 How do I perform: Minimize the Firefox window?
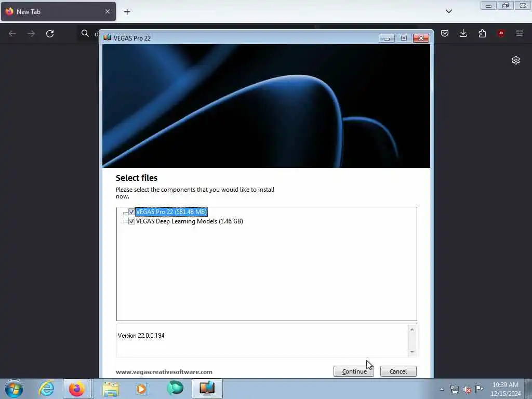pyautogui.click(x=488, y=5)
